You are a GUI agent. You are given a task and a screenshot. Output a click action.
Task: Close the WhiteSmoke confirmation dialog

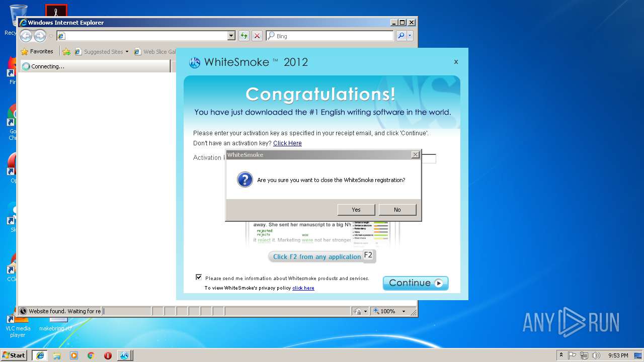(x=415, y=155)
